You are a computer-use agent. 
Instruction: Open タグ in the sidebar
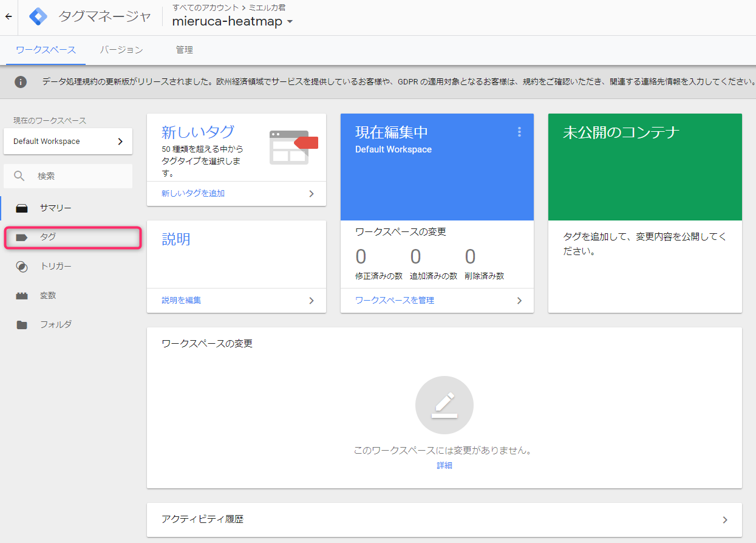click(73, 237)
